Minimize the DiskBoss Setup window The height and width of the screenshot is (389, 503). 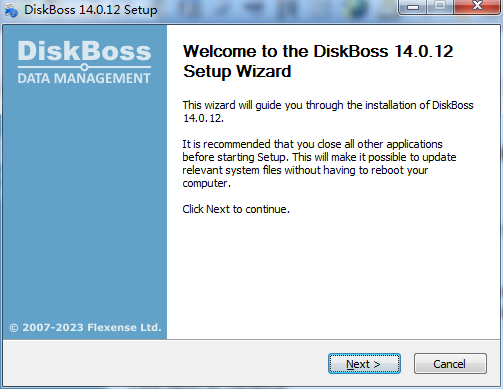pyautogui.click(x=413, y=7)
